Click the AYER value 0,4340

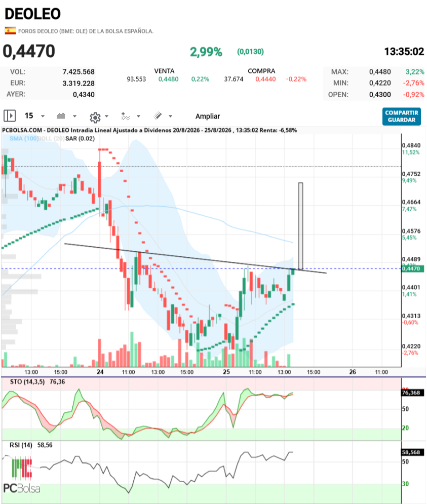pyautogui.click(x=84, y=95)
